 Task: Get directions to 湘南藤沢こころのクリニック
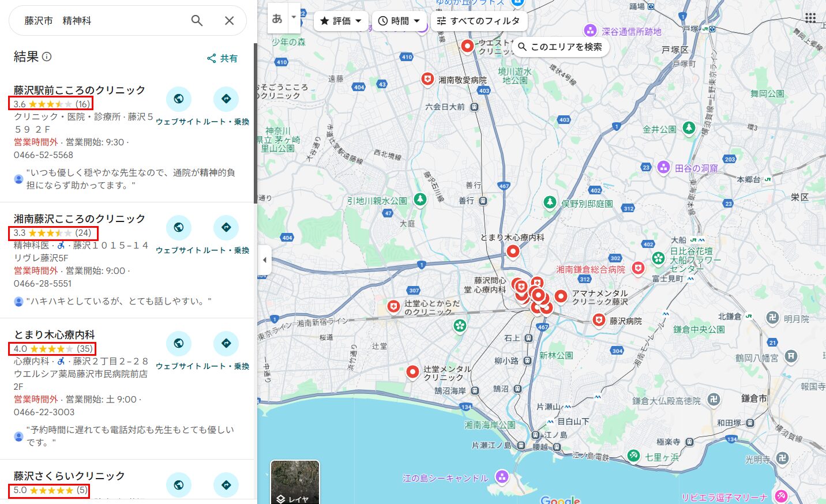[226, 228]
